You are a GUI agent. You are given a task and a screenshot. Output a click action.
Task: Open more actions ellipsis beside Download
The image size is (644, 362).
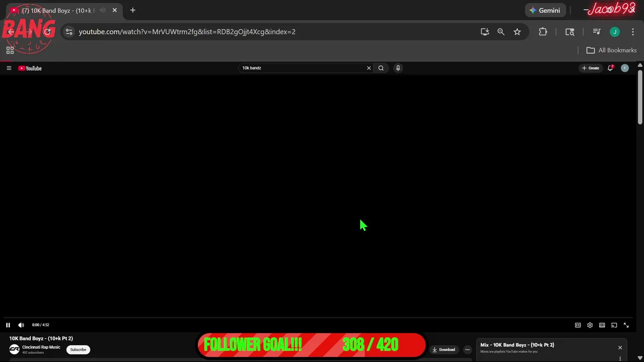467,349
